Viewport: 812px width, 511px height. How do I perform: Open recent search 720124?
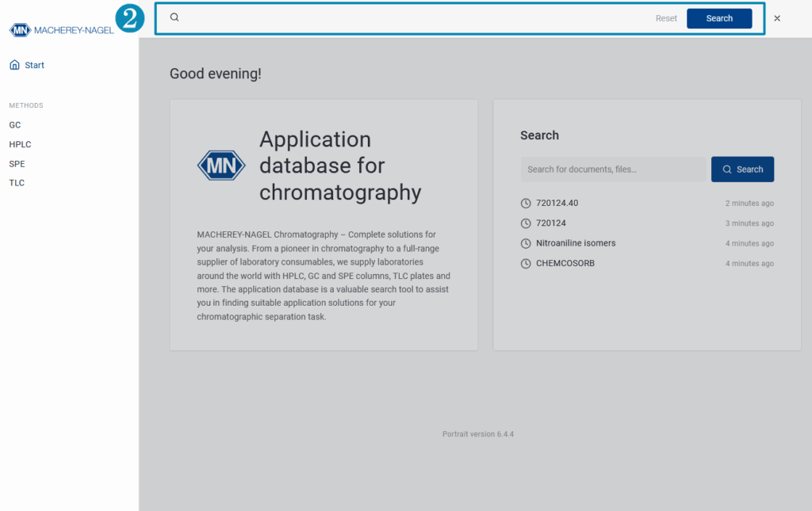coord(551,223)
